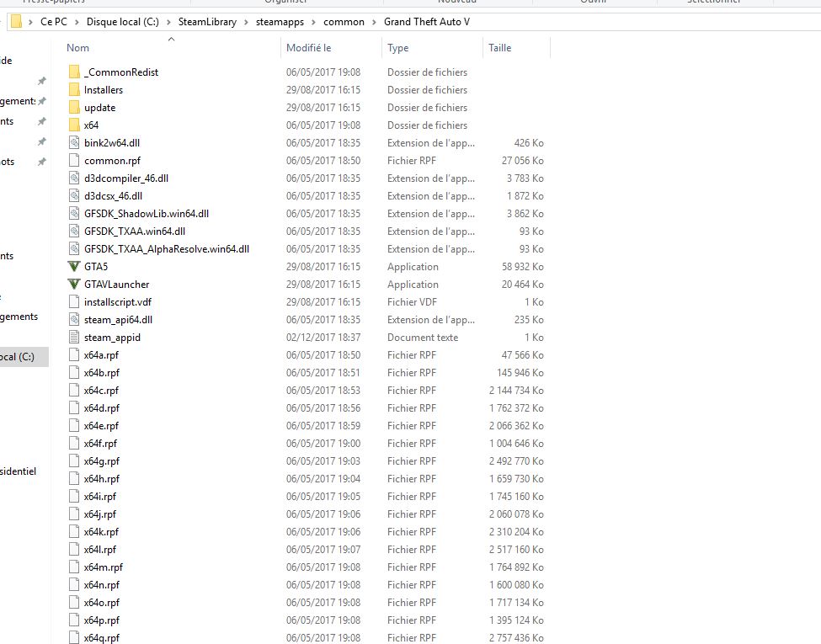Select x64p.rpf file name
Screen dimensions: 821x644
[x=102, y=620]
